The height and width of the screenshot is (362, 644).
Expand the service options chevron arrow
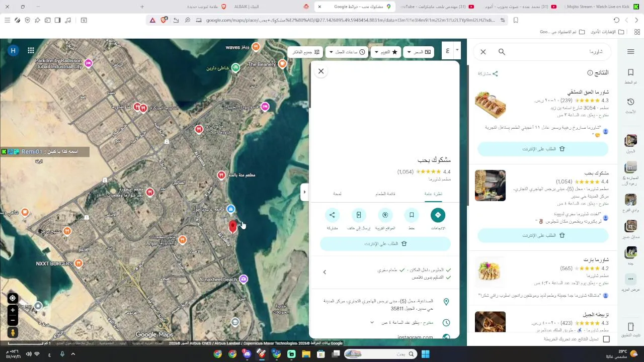coord(325,272)
